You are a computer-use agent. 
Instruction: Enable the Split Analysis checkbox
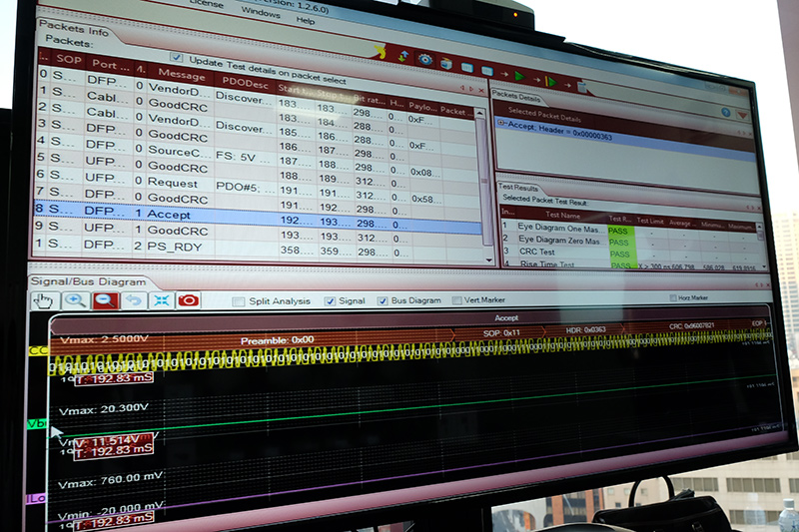point(238,301)
